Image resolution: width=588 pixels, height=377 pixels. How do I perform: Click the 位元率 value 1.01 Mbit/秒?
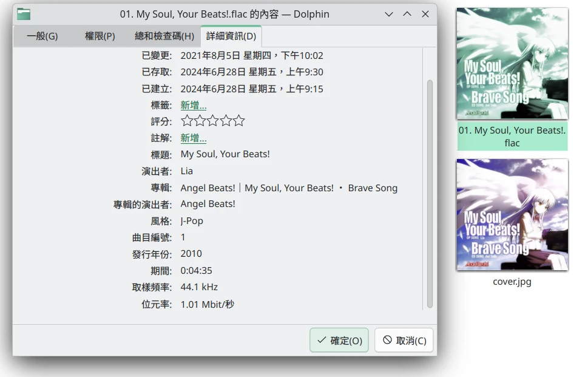(208, 304)
